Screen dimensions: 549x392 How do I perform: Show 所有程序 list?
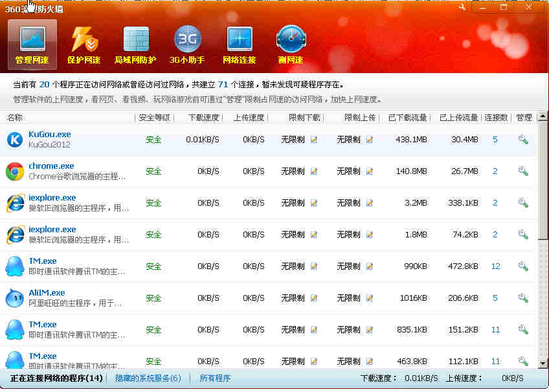215,378
